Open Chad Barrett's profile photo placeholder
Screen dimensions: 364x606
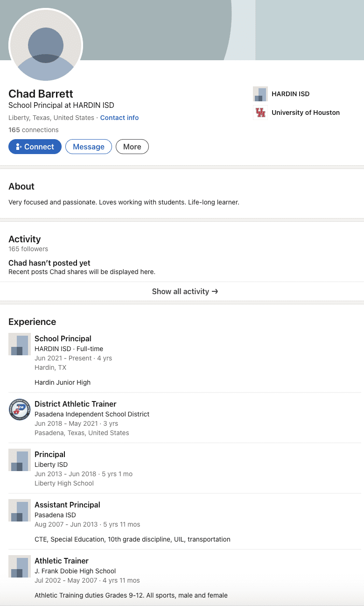coord(46,45)
